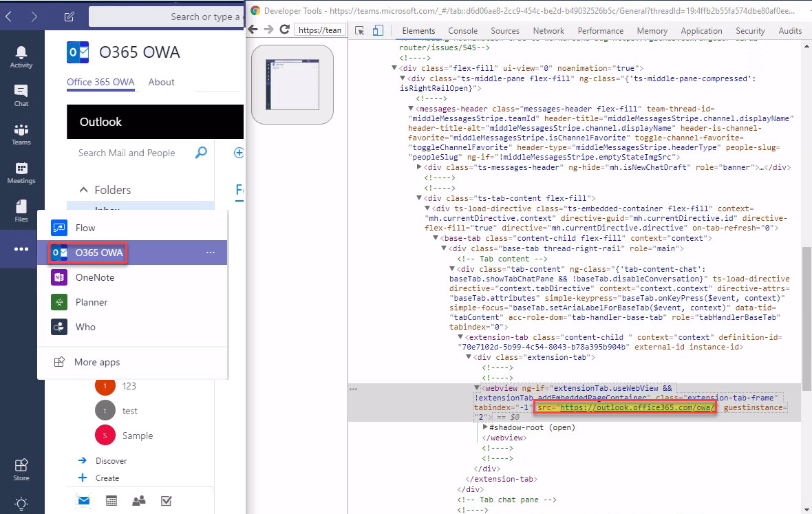Click DevTools forward navigation arrow
Screen dimensions: 812x514
(268, 30)
